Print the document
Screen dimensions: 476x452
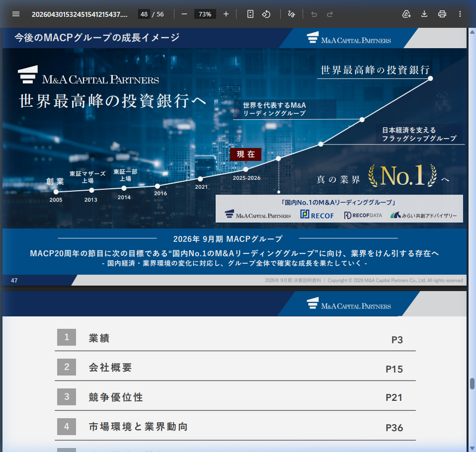(442, 14)
